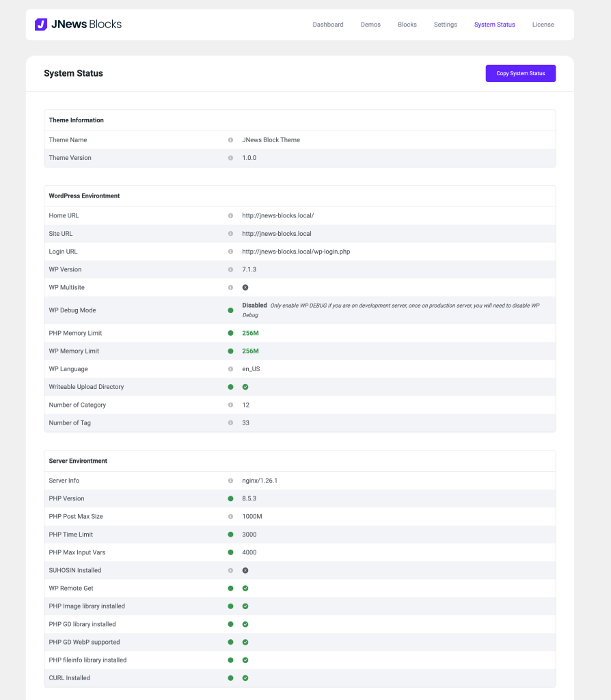611x700 pixels.
Task: Click the JNews Blocks logo icon
Action: tap(41, 24)
